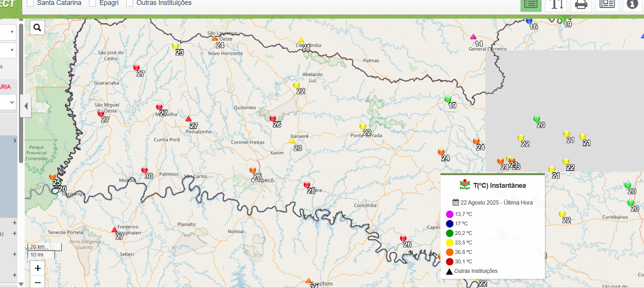Toggle the Outras Instituições checkbox
The height and width of the screenshot is (288, 644).
coord(129,3)
